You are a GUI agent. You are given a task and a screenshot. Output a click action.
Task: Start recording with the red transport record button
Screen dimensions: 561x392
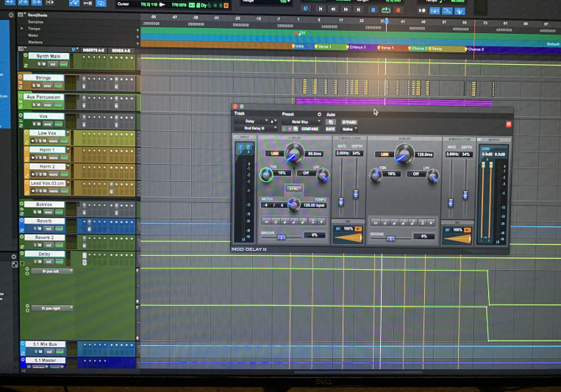click(x=399, y=10)
